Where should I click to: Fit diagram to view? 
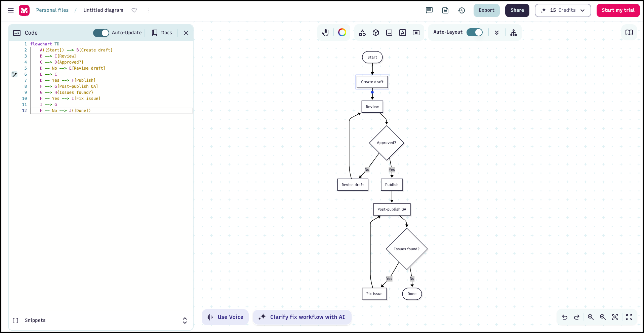tap(615, 317)
